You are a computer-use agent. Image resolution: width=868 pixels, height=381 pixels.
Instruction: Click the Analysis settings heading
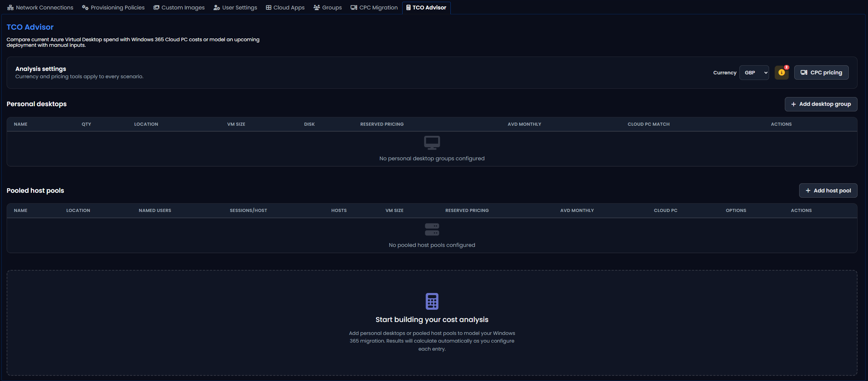tap(41, 69)
